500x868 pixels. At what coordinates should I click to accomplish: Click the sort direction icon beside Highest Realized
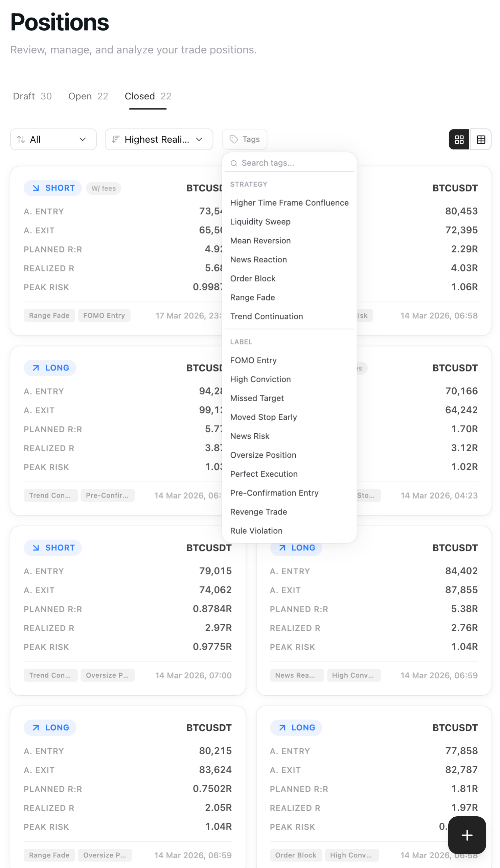pos(116,139)
